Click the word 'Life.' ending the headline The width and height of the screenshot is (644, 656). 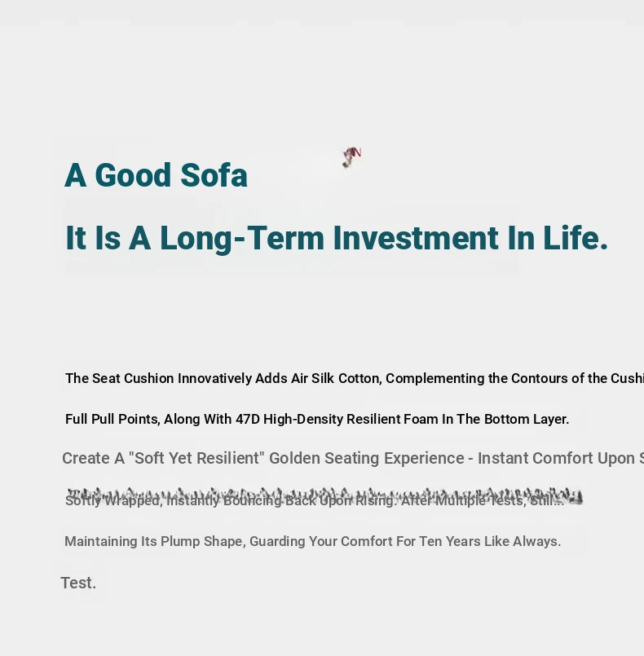point(576,238)
